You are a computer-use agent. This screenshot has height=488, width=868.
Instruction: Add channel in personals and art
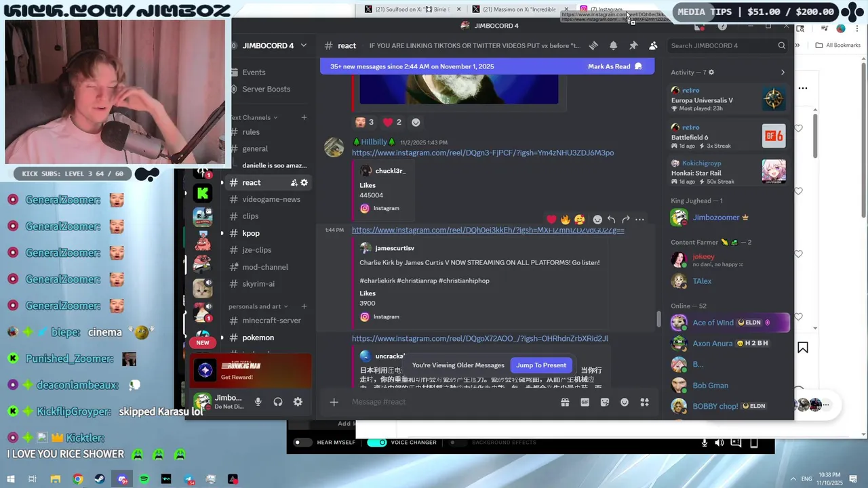click(304, 306)
